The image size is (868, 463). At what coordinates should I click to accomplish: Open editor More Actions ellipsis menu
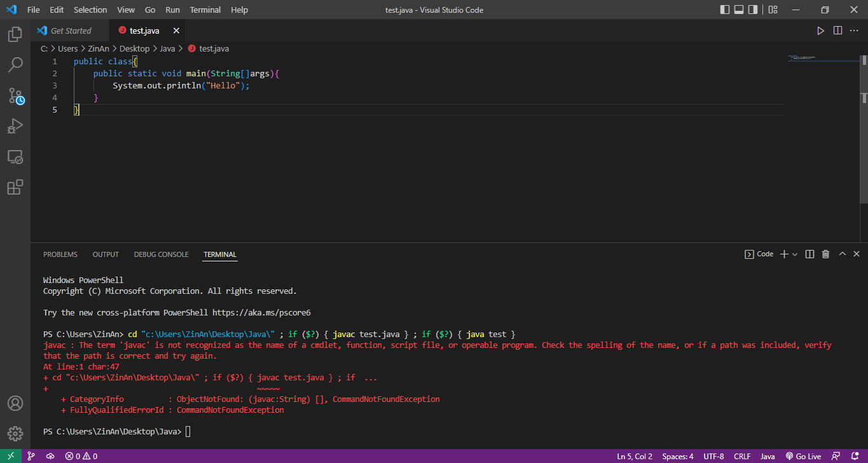[x=855, y=31]
